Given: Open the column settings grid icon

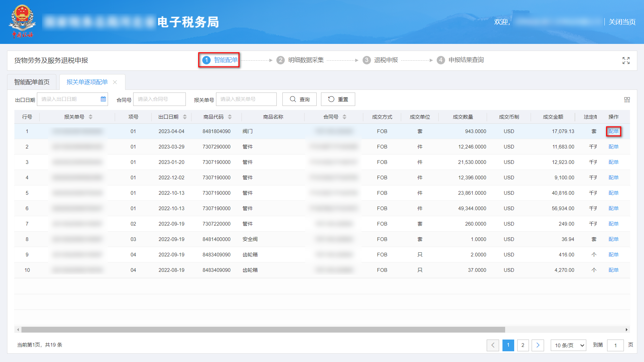Looking at the screenshot, I should tap(627, 100).
